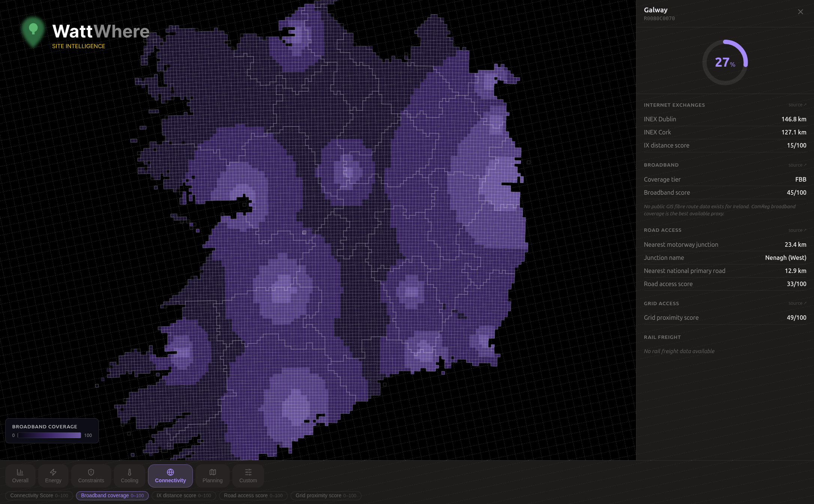Open the Constraints shield icon
814x504 pixels.
(x=91, y=472)
